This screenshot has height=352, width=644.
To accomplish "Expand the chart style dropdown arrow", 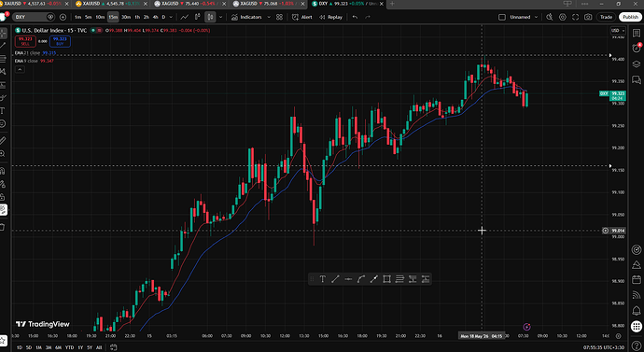I will [221, 17].
